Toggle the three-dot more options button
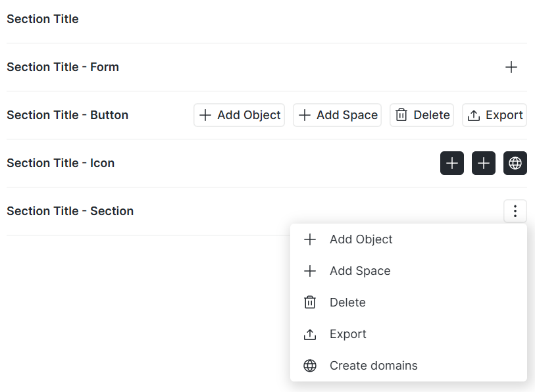The image size is (535, 392). point(515,211)
